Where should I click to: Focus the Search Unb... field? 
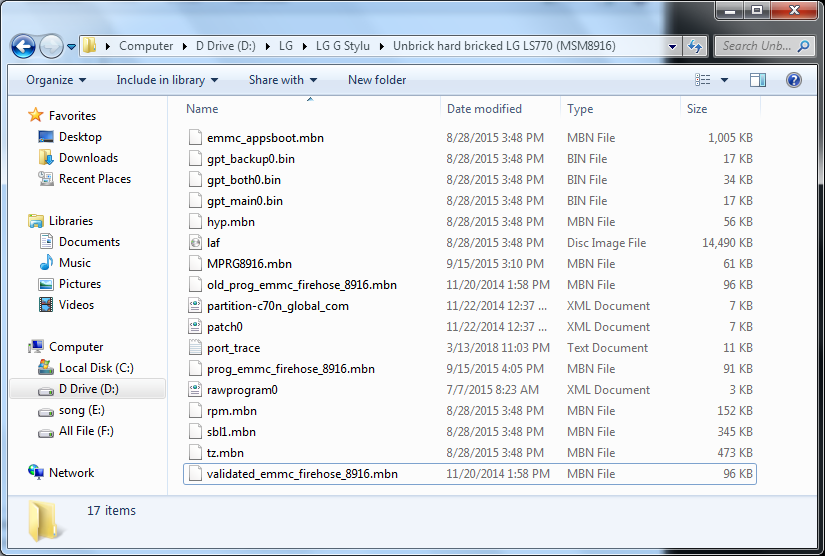(x=763, y=46)
